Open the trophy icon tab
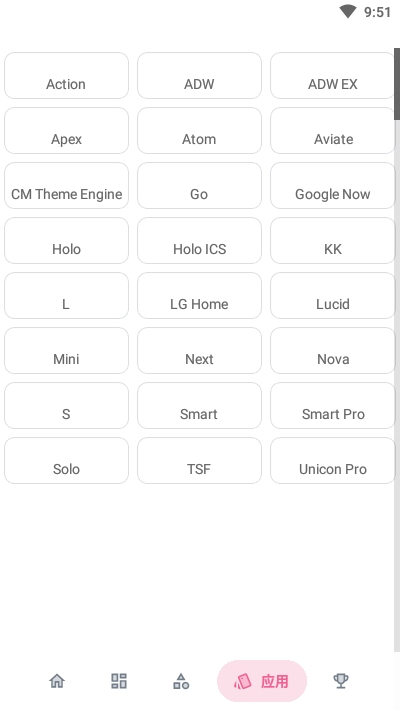400x710 pixels. point(341,681)
